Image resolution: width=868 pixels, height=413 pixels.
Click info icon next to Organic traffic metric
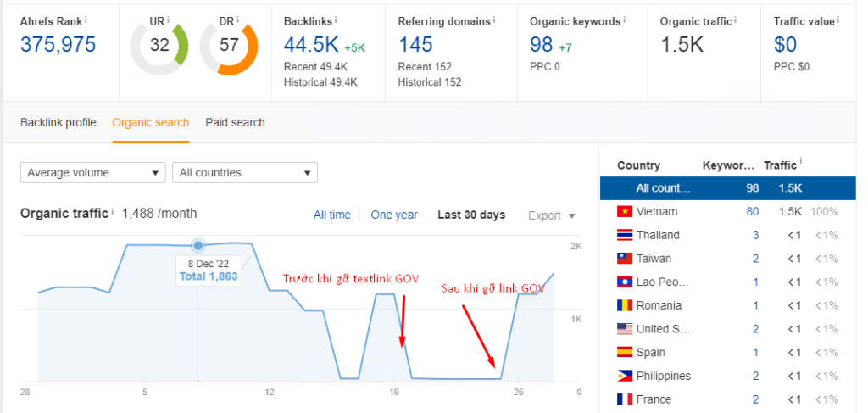click(x=736, y=20)
